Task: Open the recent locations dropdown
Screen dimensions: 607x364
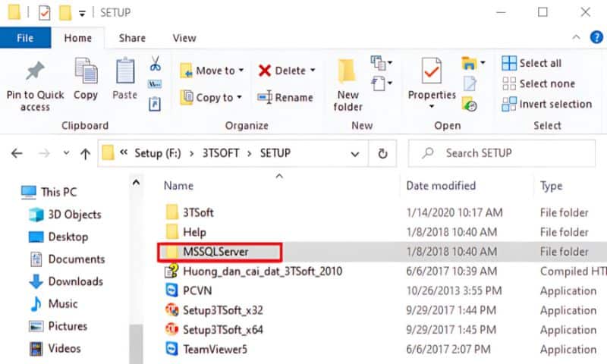Action: [66, 152]
